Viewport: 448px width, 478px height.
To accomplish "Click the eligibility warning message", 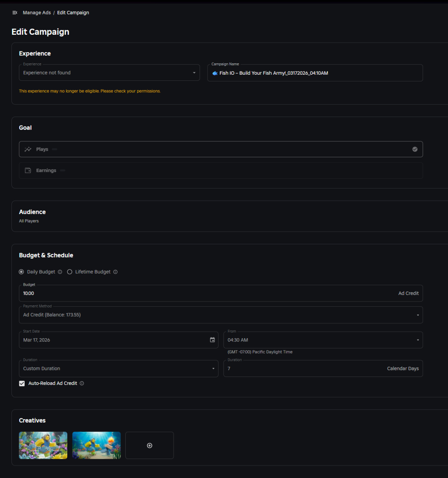I will coord(90,91).
